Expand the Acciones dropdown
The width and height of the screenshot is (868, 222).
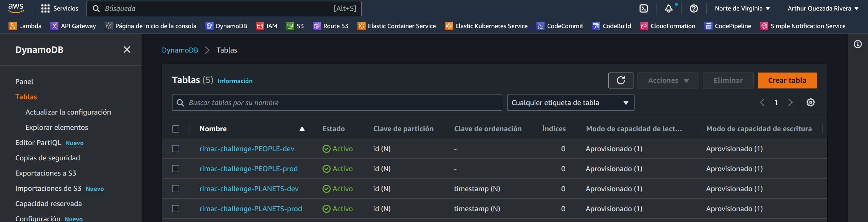(668, 80)
